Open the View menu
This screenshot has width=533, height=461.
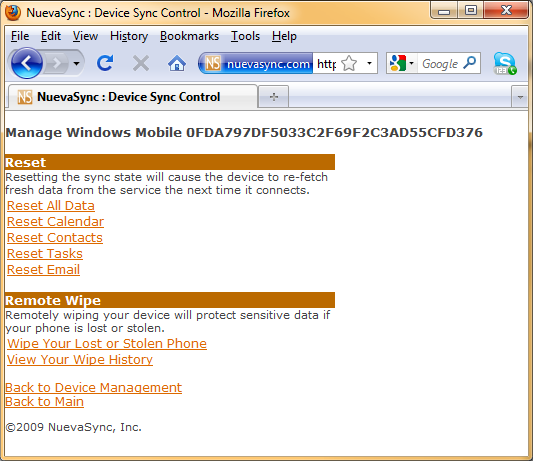pos(85,36)
